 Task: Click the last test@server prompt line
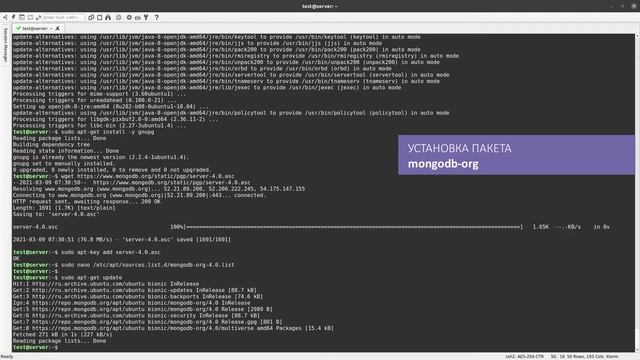pyautogui.click(x=36, y=347)
